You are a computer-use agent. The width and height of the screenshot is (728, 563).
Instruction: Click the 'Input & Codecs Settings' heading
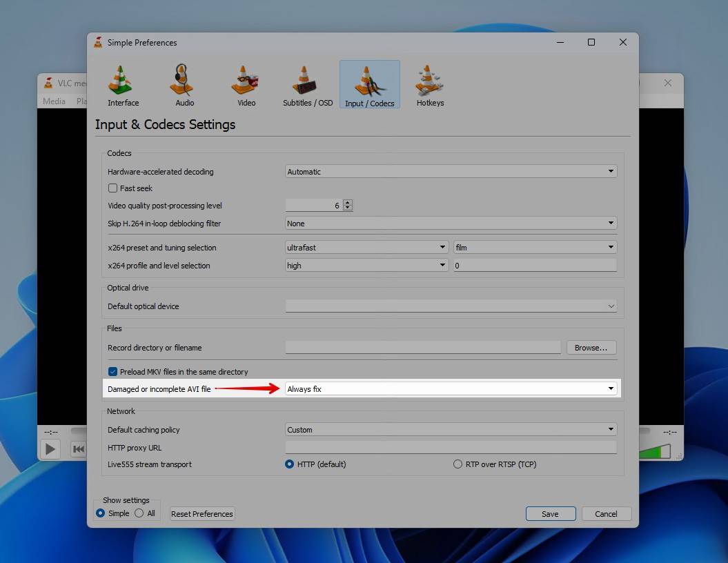tap(166, 124)
